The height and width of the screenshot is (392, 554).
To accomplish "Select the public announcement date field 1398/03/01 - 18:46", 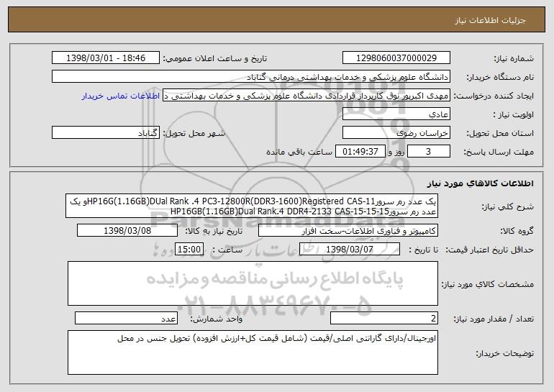I will click(106, 58).
